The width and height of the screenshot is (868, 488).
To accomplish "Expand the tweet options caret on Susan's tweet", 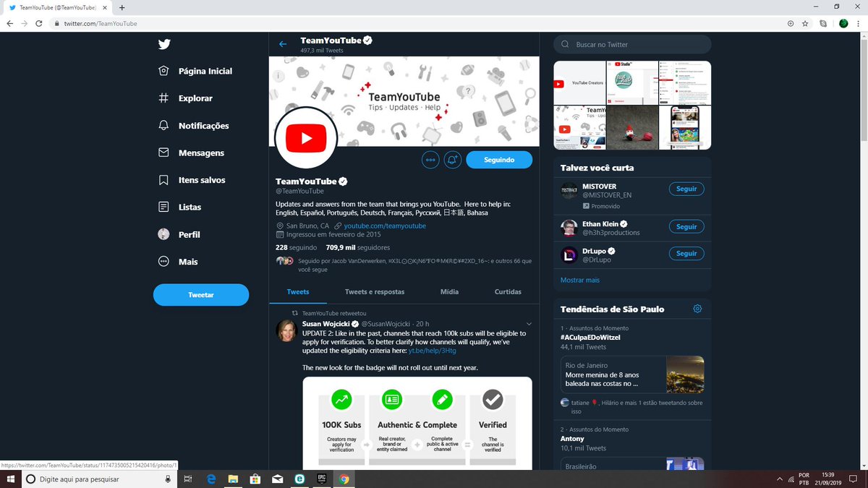I will point(529,323).
